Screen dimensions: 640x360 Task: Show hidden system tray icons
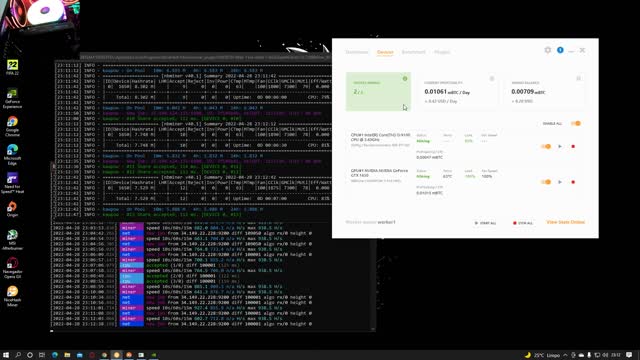point(565,355)
